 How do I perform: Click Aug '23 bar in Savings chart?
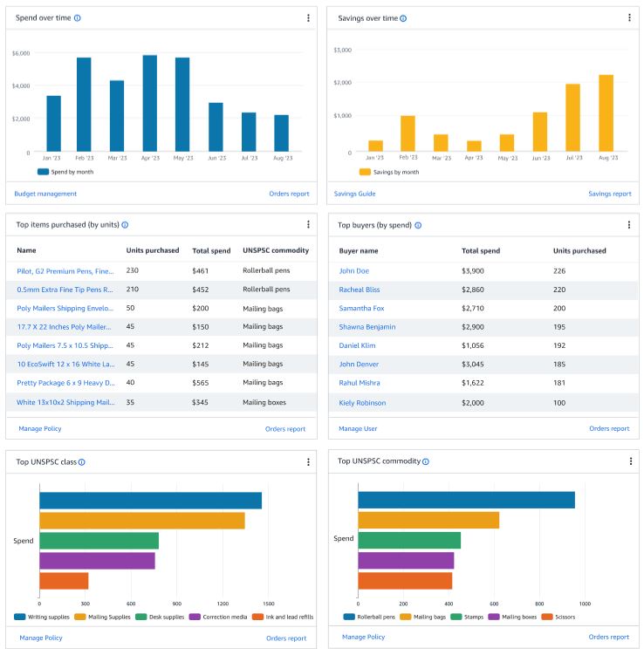click(x=606, y=113)
